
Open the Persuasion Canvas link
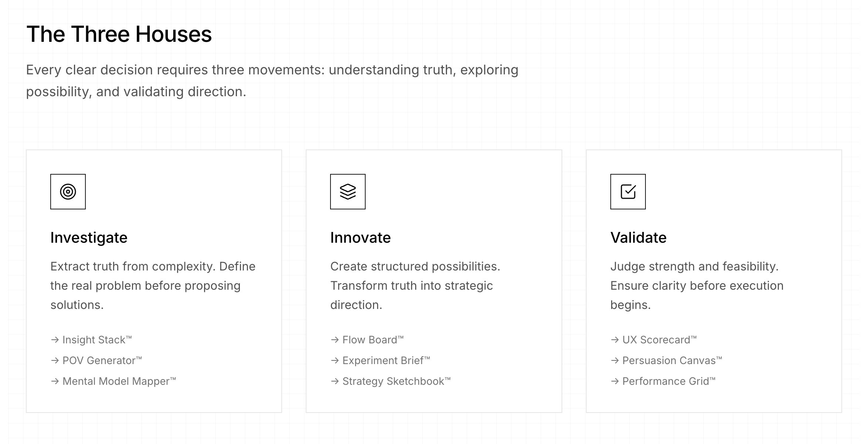pos(672,360)
